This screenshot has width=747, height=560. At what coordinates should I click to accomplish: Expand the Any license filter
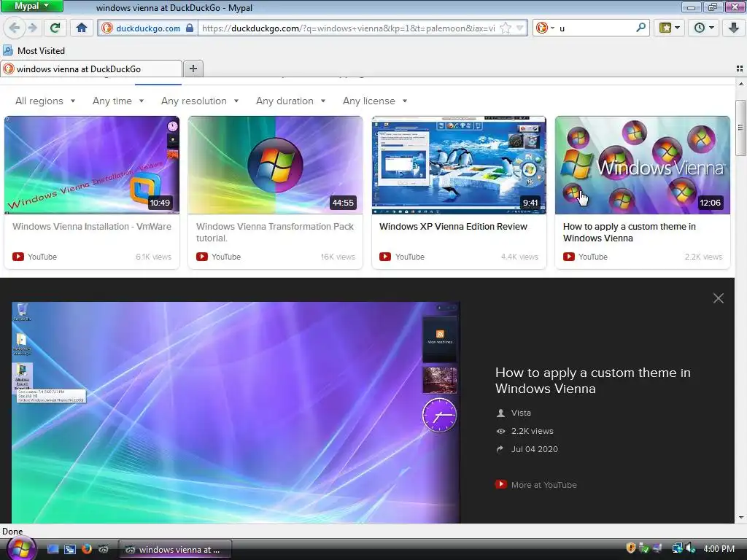pyautogui.click(x=375, y=101)
